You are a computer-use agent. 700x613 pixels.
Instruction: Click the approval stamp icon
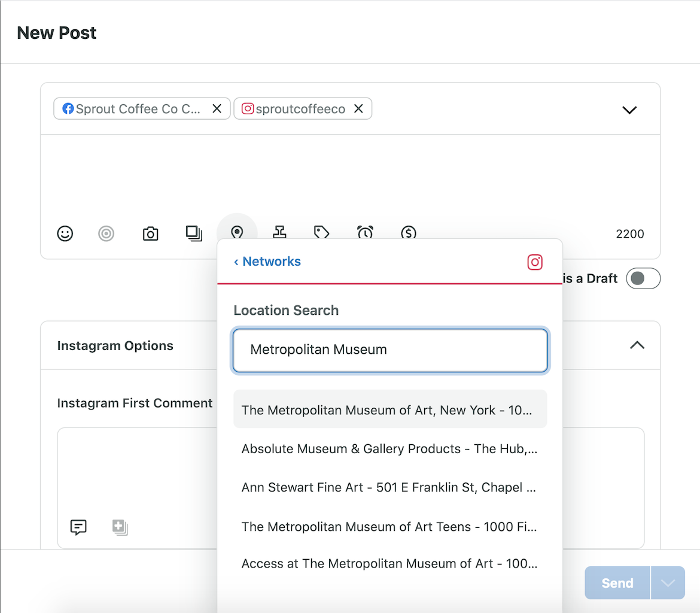(280, 232)
